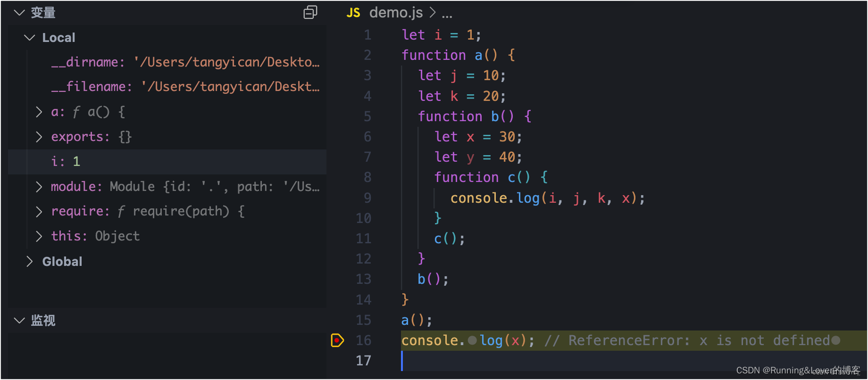868x380 pixels.
Task: Expand the require function variable
Action: [39, 211]
